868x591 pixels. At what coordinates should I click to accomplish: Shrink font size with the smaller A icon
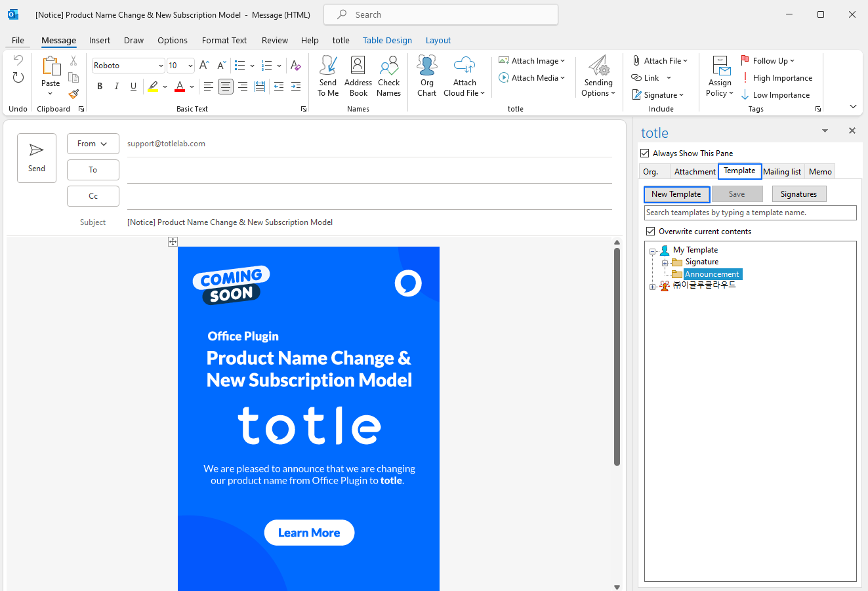coord(222,66)
